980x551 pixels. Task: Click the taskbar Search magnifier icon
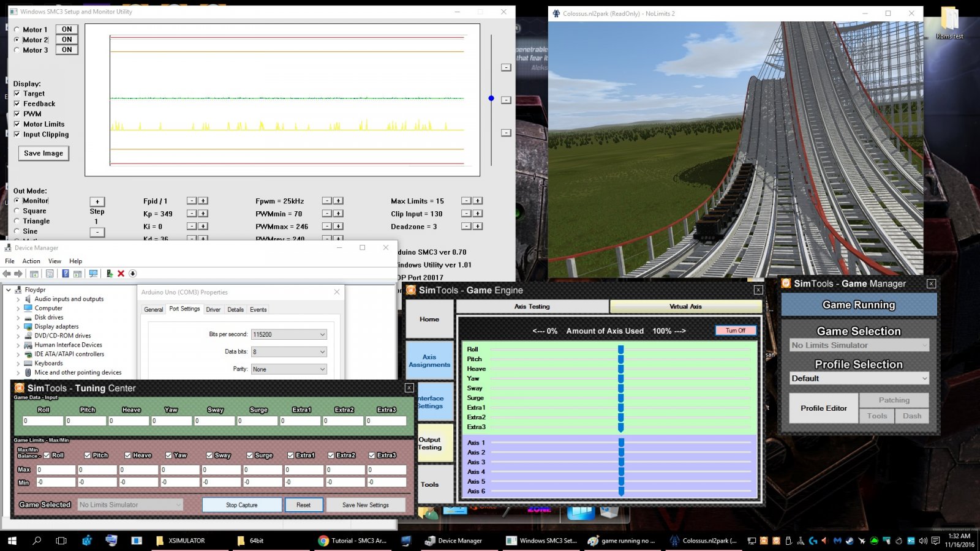36,541
